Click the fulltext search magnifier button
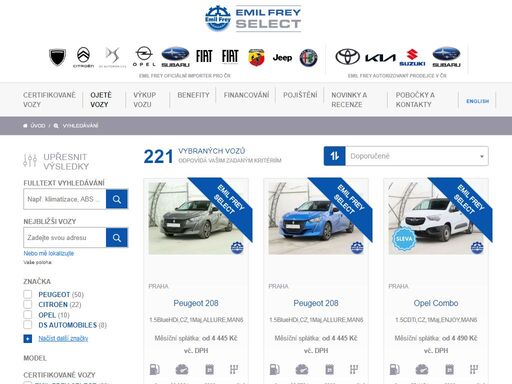512x384 pixels. (x=117, y=199)
